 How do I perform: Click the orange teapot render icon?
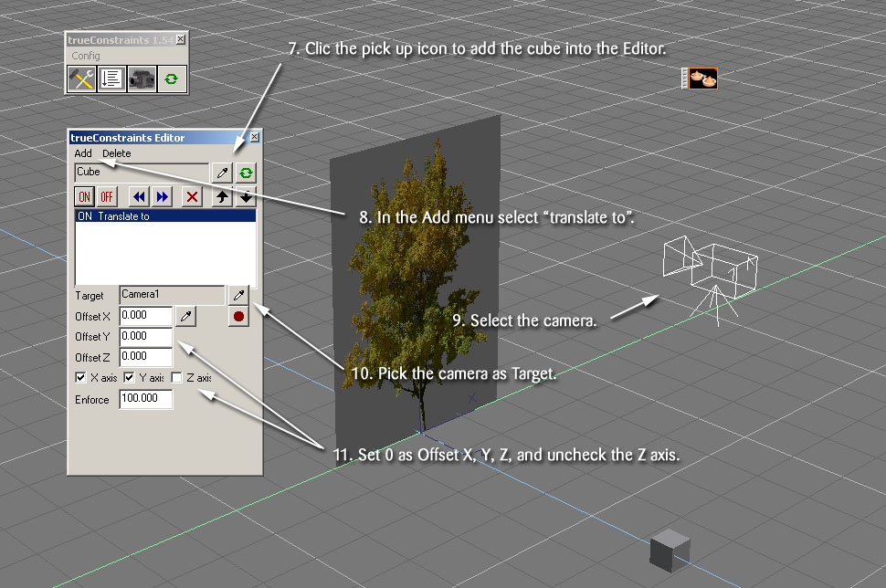click(x=702, y=79)
